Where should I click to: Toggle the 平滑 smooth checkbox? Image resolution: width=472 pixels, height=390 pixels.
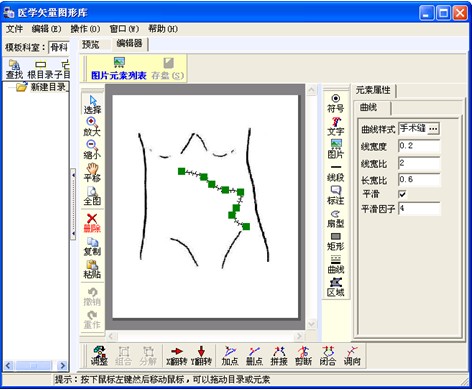click(403, 194)
